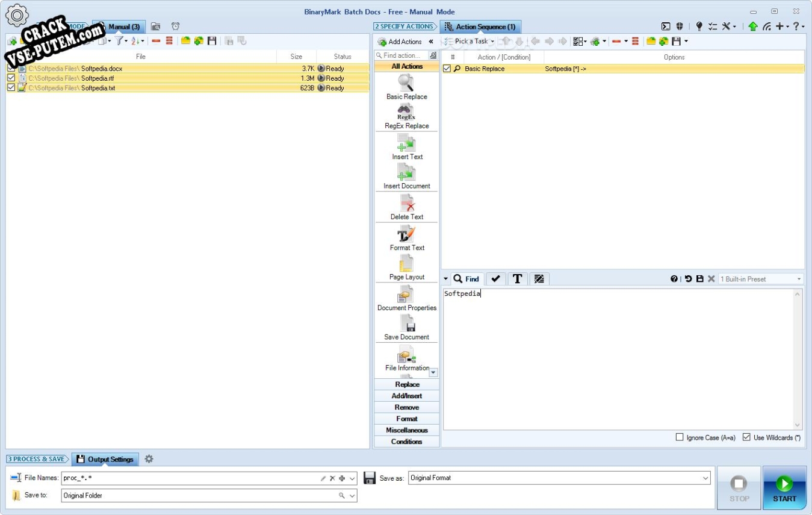The image size is (812, 515).
Task: Disable the Use Wildcards checkbox
Action: tap(746, 437)
